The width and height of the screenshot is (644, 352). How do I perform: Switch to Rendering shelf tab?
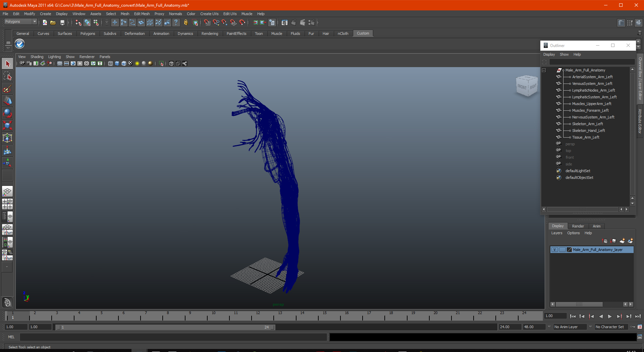(x=210, y=34)
